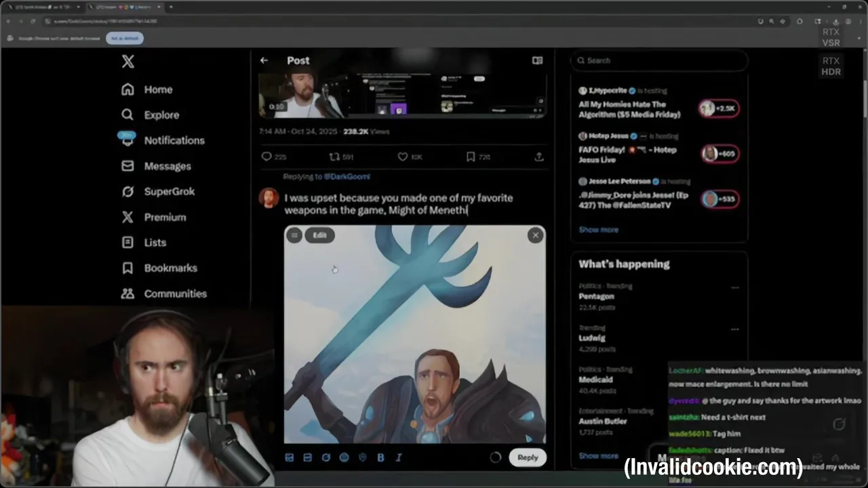Click the video thumbnail in the post
Image resolution: width=868 pixels, height=488 pixels.
pos(403,96)
